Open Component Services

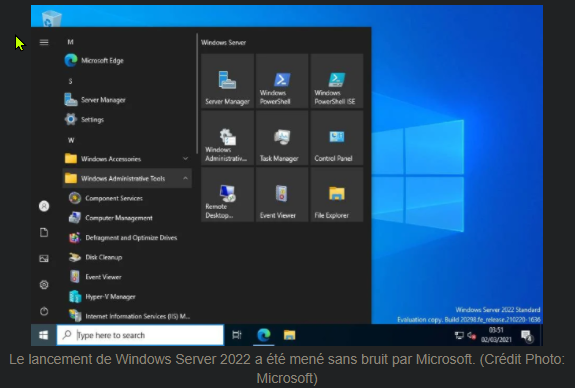tap(128, 198)
